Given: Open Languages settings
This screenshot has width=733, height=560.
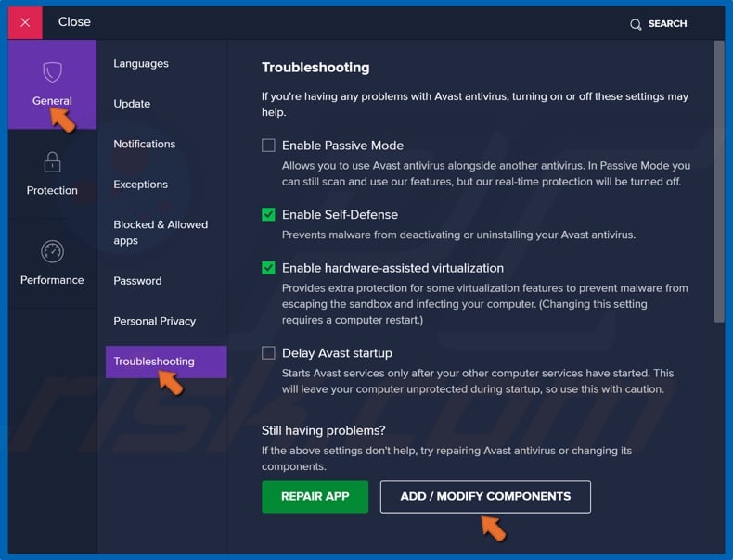Looking at the screenshot, I should 141,64.
